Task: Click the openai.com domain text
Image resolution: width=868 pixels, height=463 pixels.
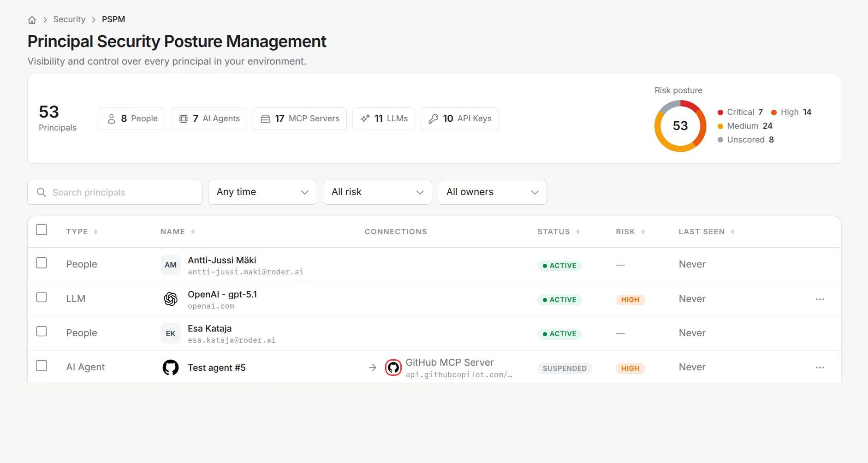Action: pyautogui.click(x=211, y=306)
